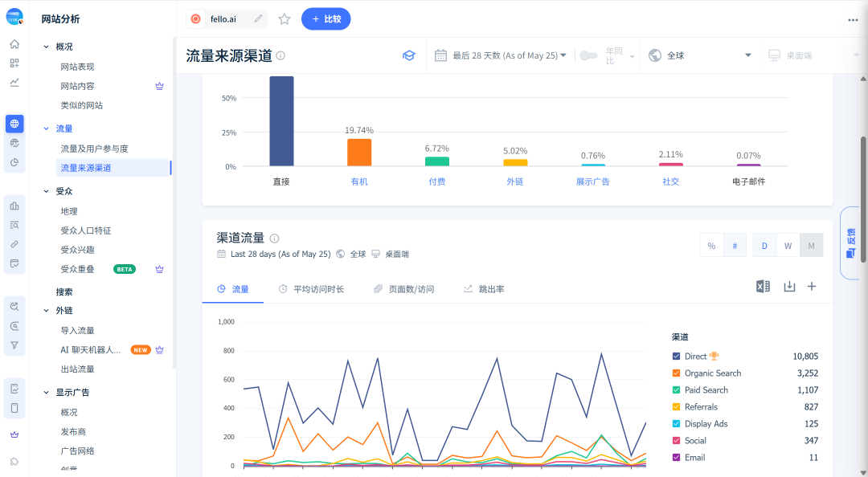
Task: Toggle the 年同比 comparison switch
Action: [588, 55]
